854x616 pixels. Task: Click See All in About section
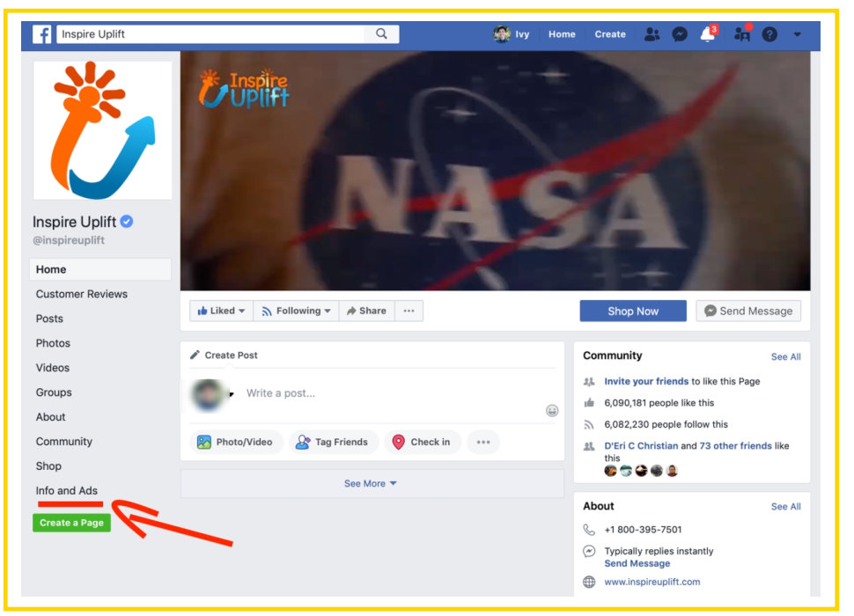[x=785, y=507]
